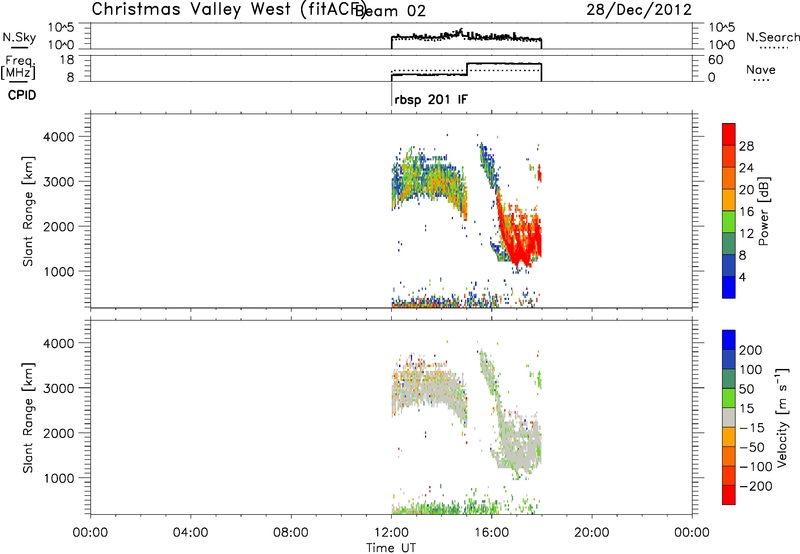This screenshot has width=800, height=554.
Task: Click the '04:00' time axis tick label
Action: tap(190, 533)
